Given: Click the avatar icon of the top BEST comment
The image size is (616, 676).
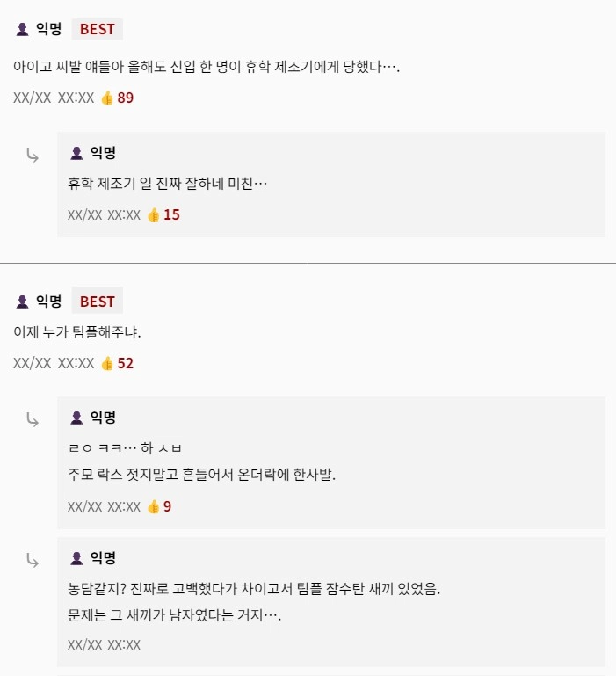Looking at the screenshot, I should tap(23, 29).
